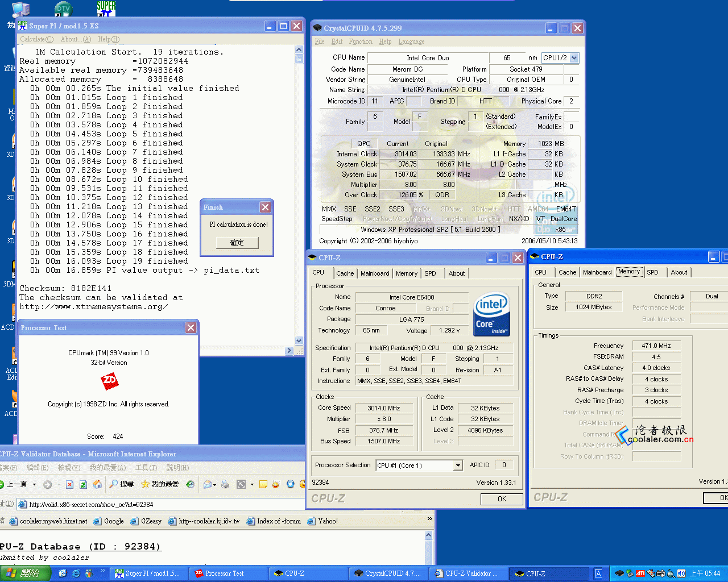Open Function menu in CrystalCPUID

361,41
